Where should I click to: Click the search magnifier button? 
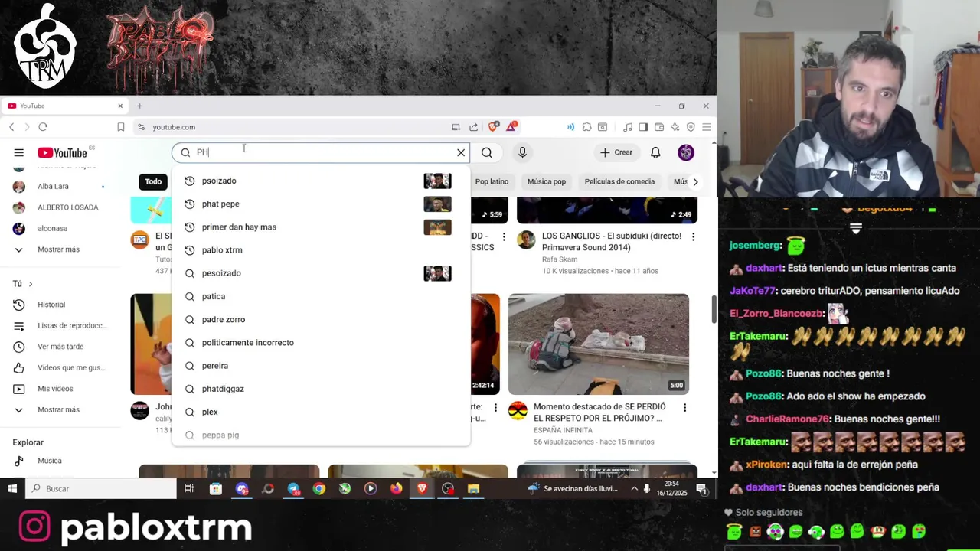point(487,152)
